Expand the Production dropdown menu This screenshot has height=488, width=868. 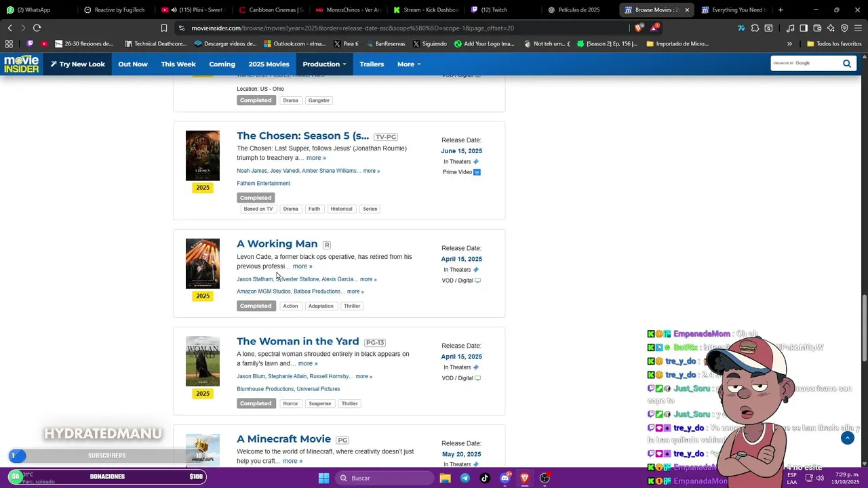324,64
